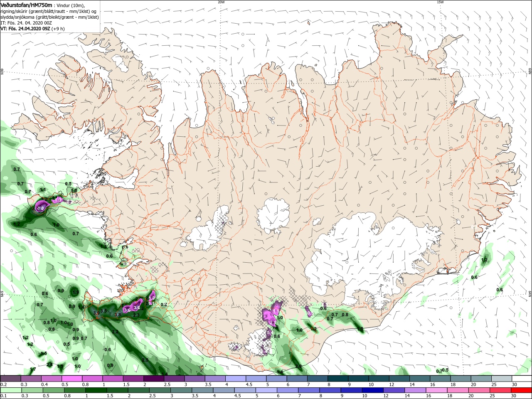532x399 pixels.
Task: Pick the white swatch at end of top legend
Action: (521, 379)
